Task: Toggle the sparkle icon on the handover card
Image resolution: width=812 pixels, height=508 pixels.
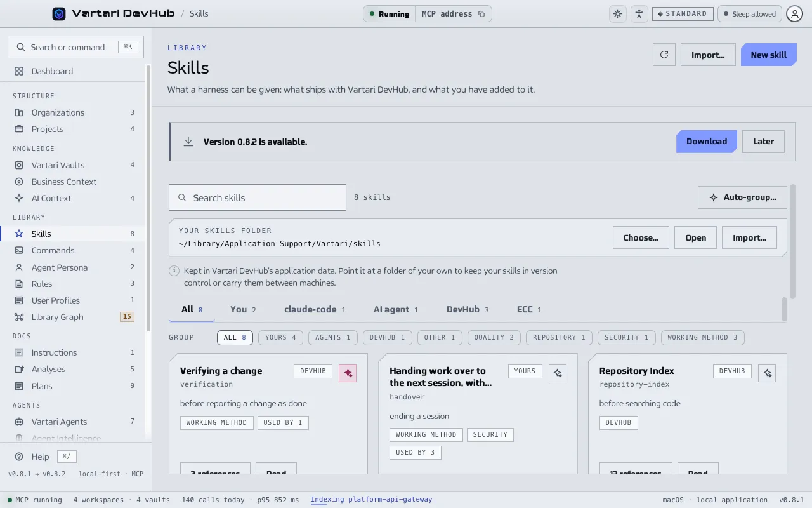Action: click(558, 373)
